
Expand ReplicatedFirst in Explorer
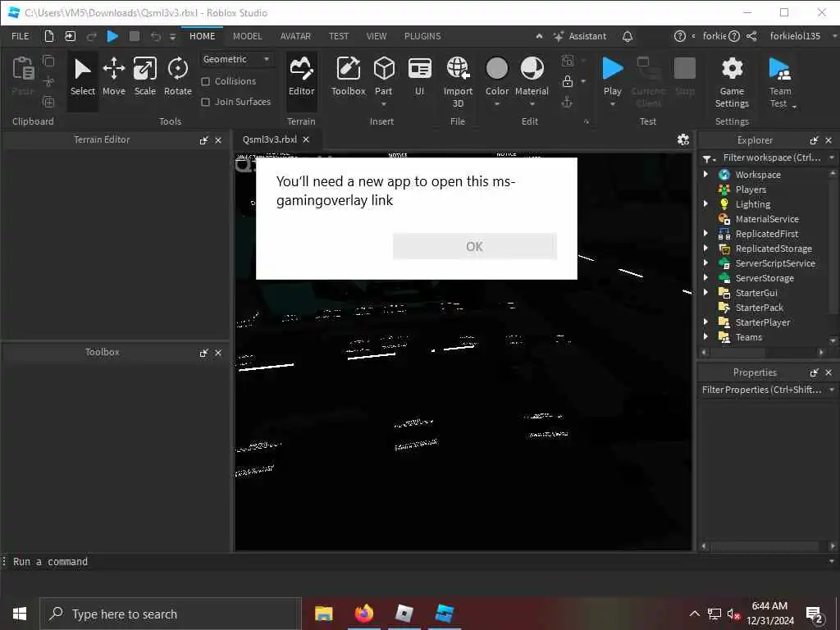(x=705, y=233)
